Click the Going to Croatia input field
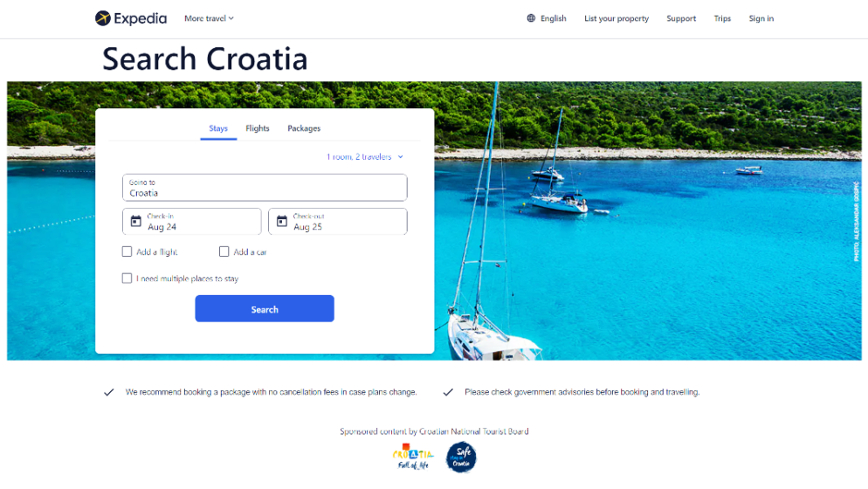Viewport: 868px width, 489px height. pyautogui.click(x=265, y=188)
